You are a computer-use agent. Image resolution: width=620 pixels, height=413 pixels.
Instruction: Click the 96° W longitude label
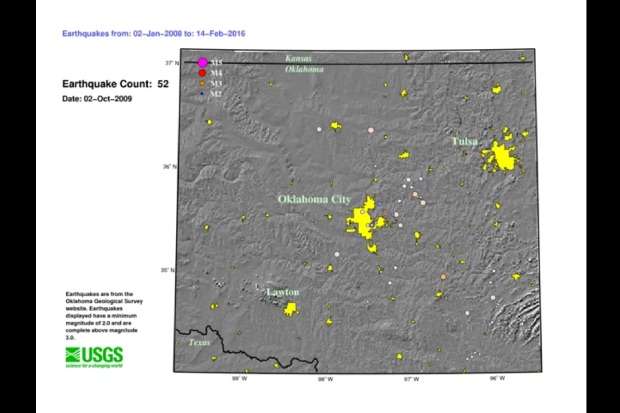pyautogui.click(x=497, y=378)
